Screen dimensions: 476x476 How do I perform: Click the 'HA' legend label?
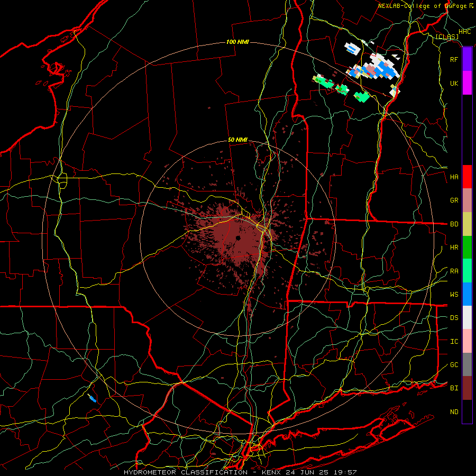click(x=454, y=177)
